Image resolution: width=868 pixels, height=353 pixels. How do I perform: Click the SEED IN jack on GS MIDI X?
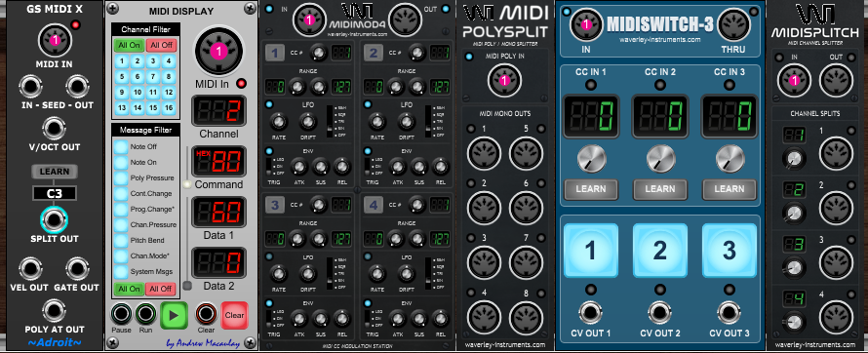[x=30, y=88]
